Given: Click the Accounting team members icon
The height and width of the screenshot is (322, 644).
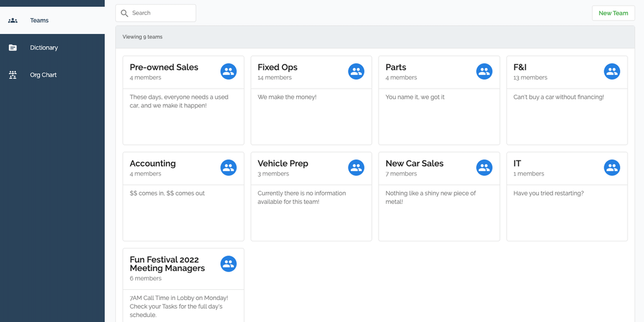Looking at the screenshot, I should tap(228, 168).
